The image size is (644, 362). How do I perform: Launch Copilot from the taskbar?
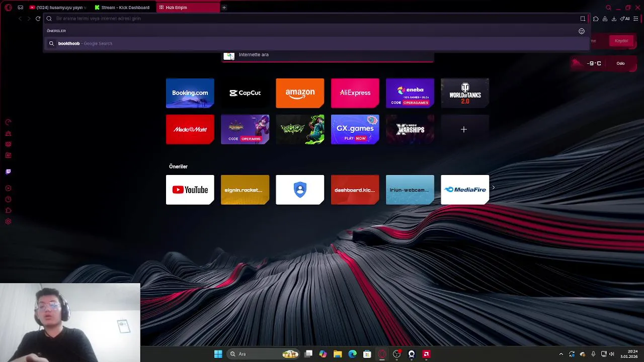point(323,354)
